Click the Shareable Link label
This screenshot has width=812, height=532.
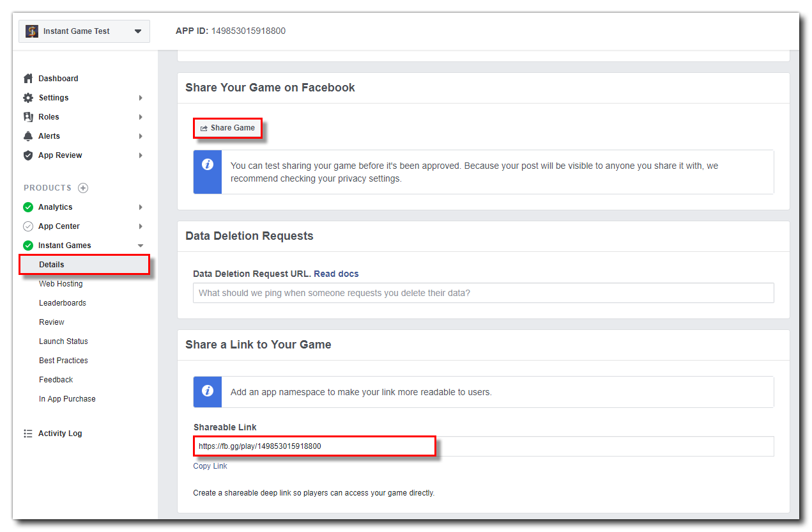pos(225,427)
